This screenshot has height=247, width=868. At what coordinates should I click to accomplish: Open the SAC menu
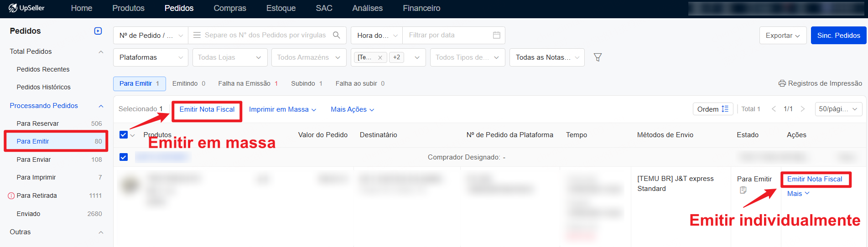[x=324, y=8]
